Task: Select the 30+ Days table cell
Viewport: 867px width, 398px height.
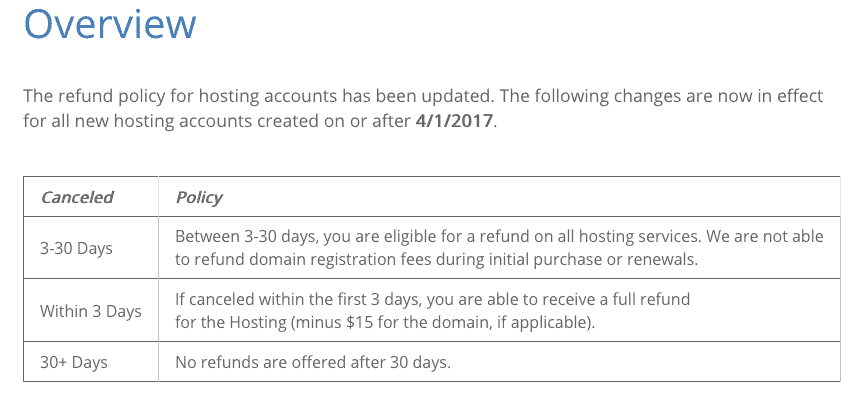Action: click(91, 362)
